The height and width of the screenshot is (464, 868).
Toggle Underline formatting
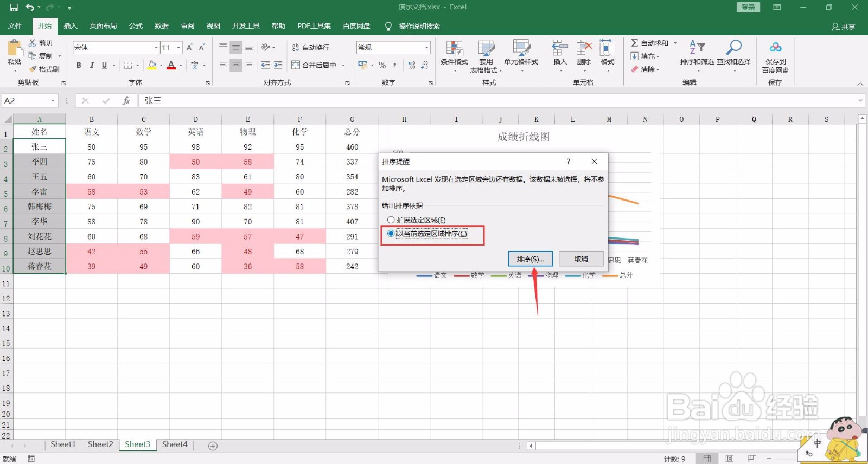point(104,65)
